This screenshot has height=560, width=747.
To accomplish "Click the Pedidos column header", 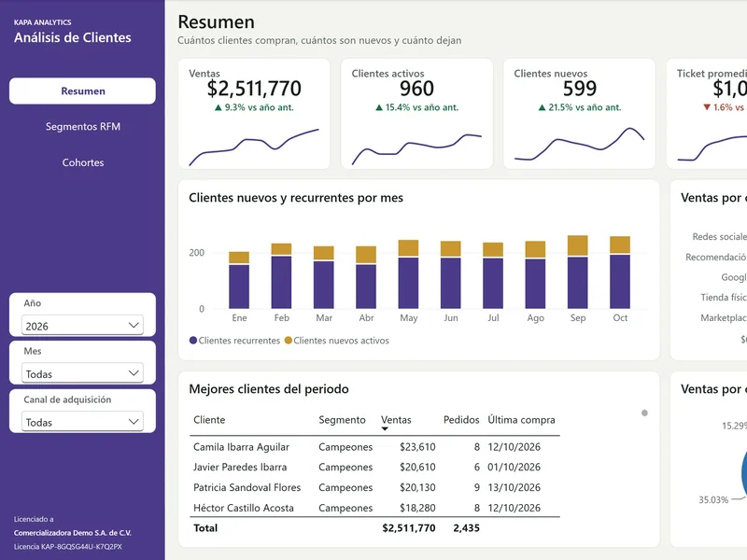I will 461,420.
